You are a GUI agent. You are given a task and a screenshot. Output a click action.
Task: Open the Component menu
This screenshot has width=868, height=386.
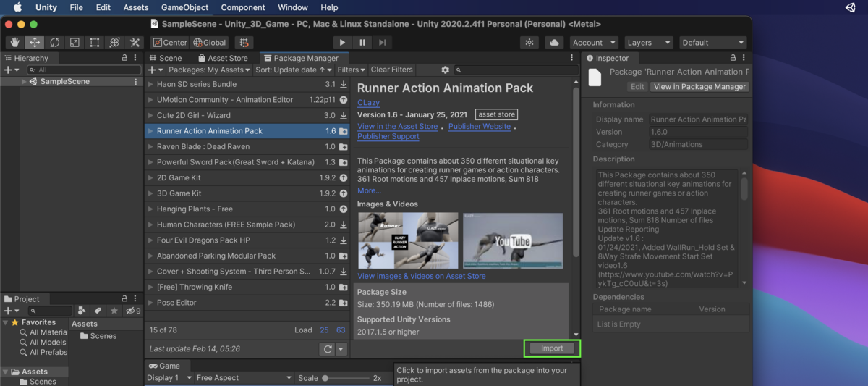click(243, 7)
